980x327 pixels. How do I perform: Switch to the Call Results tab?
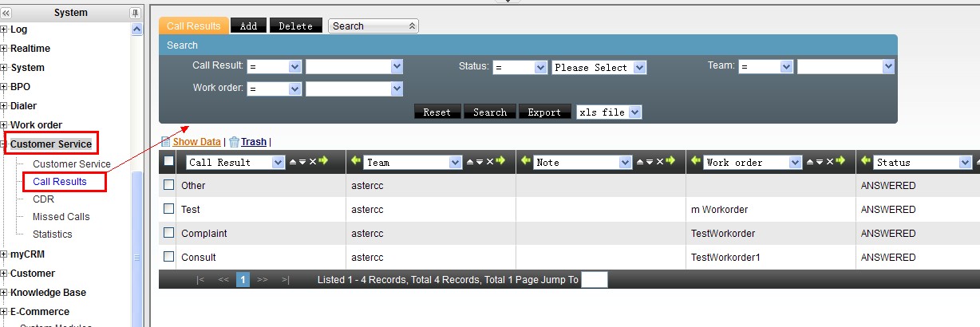click(194, 26)
